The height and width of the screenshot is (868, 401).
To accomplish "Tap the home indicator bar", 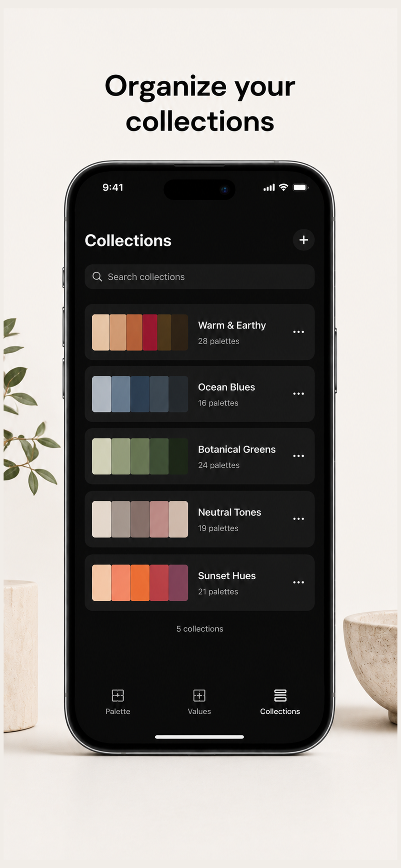I will click(x=200, y=737).
